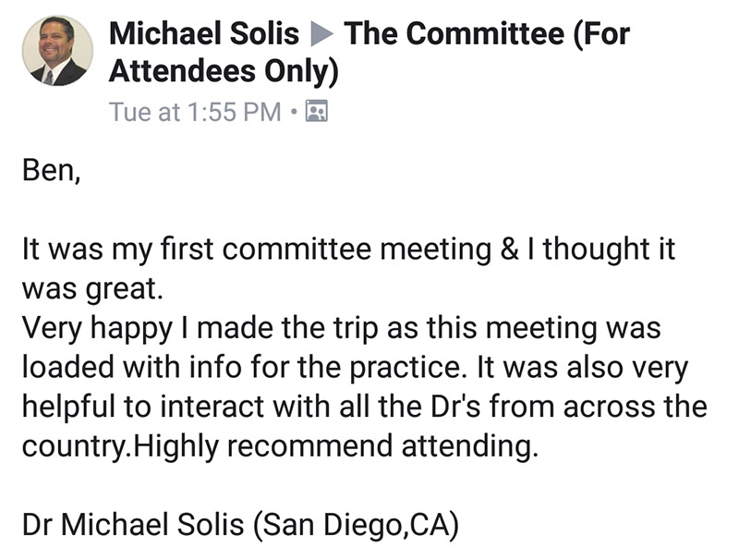Click 'Highly recommend attending.' sentence
739x560 pixels.
pos(336,446)
